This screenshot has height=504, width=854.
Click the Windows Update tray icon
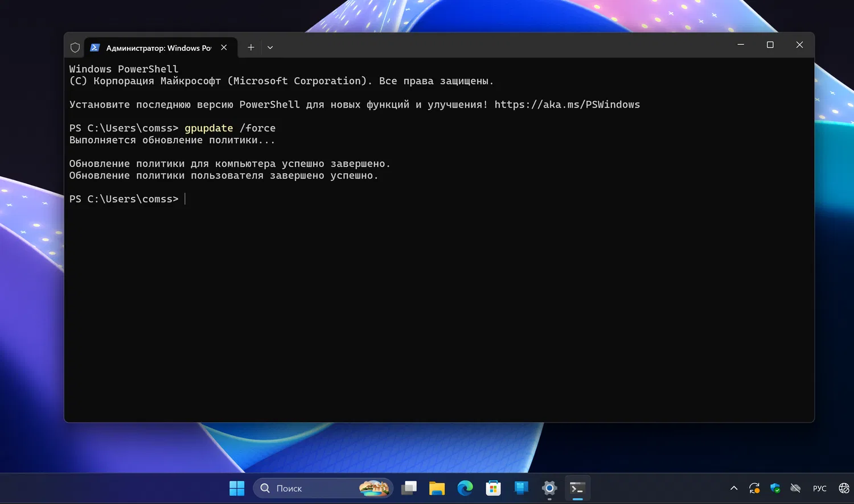[x=754, y=488]
